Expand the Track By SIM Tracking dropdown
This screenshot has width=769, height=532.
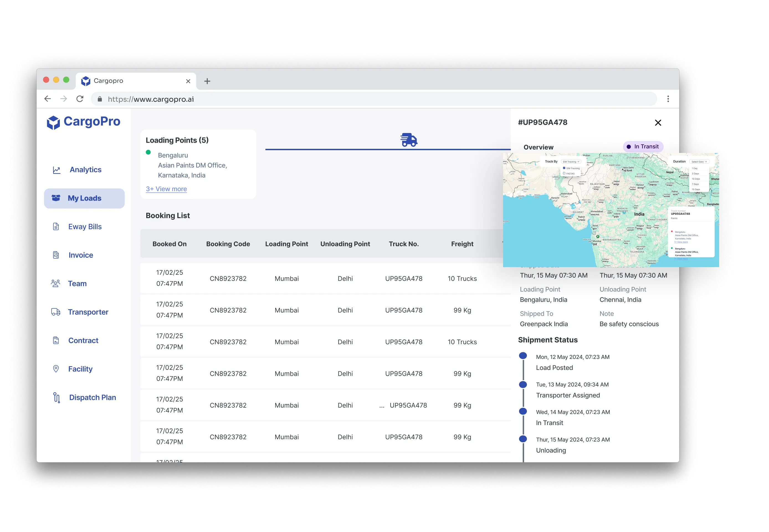571,162
